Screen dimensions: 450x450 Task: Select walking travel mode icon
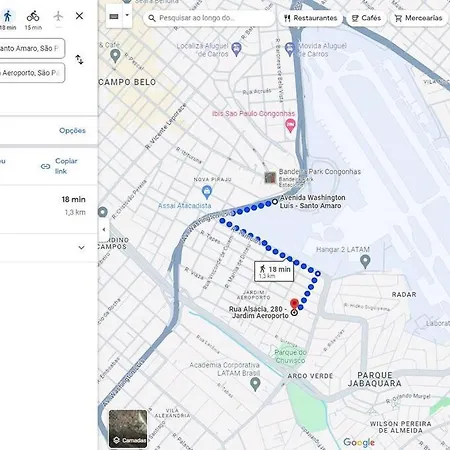pyautogui.click(x=7, y=16)
